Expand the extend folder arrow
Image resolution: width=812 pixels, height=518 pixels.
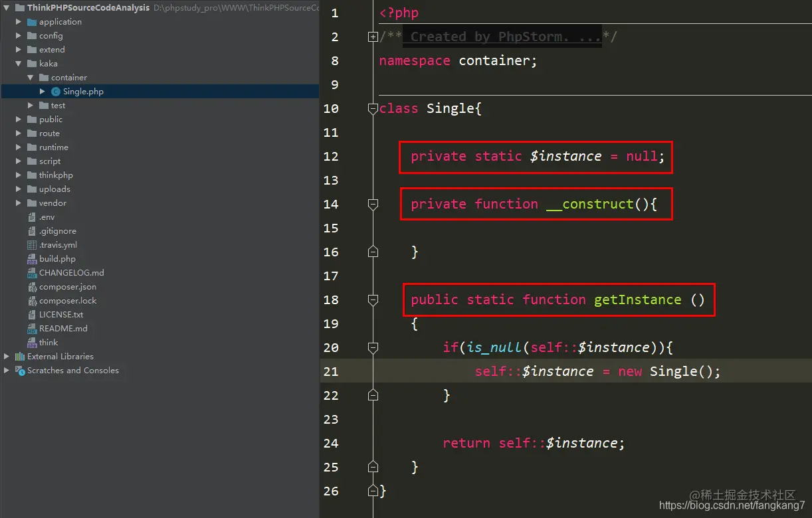click(x=19, y=50)
